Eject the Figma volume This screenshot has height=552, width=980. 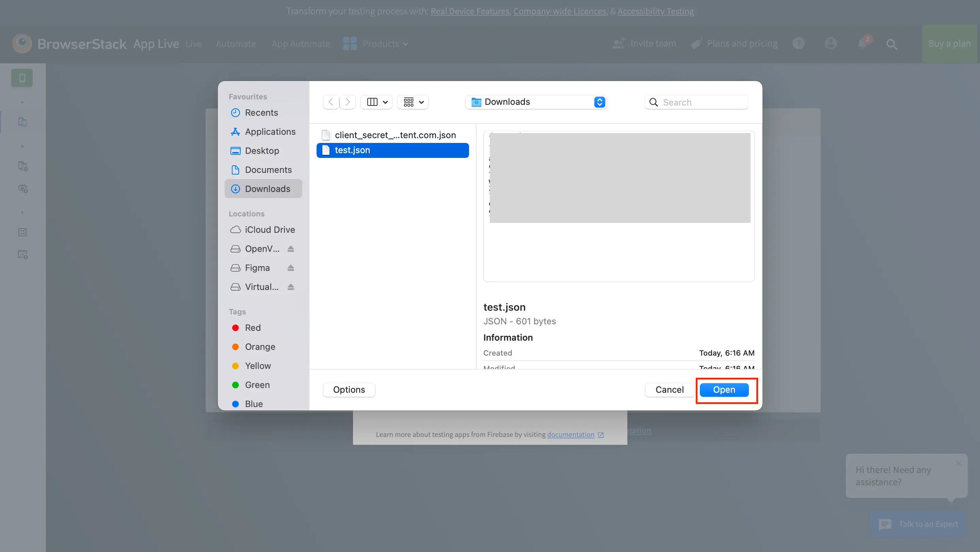tap(291, 268)
